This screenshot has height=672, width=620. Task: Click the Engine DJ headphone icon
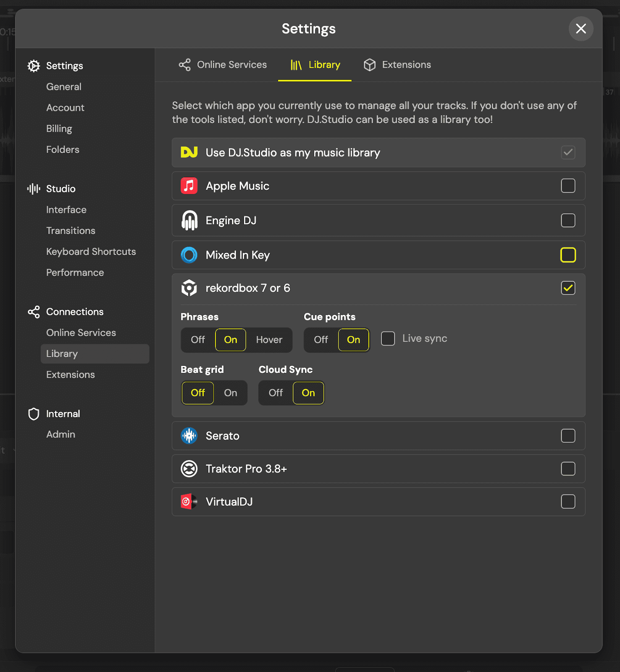pos(189,220)
